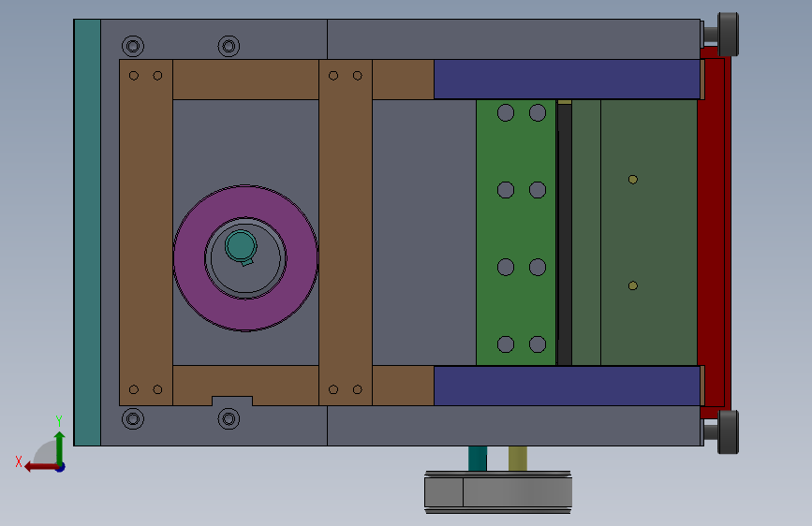Click the blue Z axis dot of the triad
Viewport: 812px width, 526px height.
click(x=61, y=467)
